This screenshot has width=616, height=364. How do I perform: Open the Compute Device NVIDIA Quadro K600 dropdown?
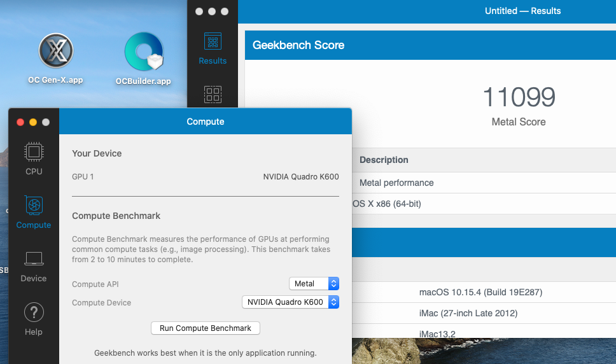pyautogui.click(x=290, y=302)
